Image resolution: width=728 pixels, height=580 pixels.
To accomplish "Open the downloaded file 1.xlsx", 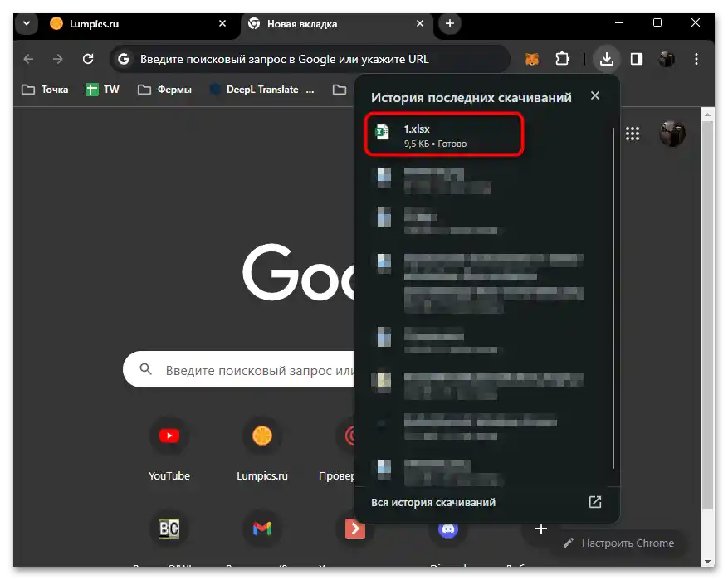I will pyautogui.click(x=444, y=134).
